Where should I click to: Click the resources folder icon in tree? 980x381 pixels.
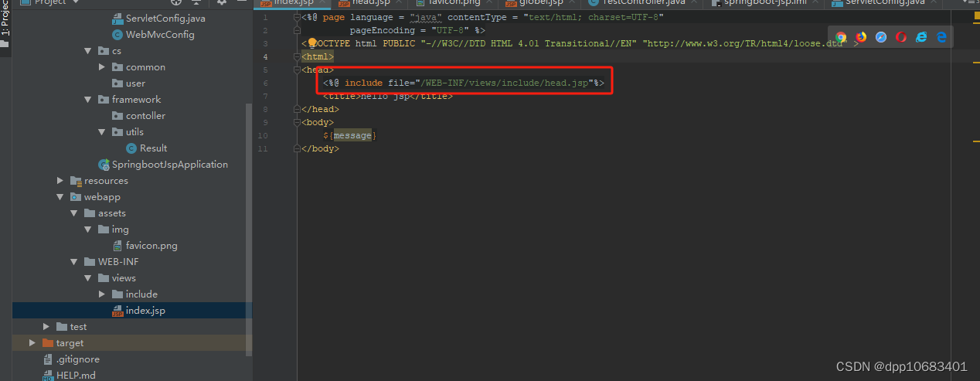point(76,180)
